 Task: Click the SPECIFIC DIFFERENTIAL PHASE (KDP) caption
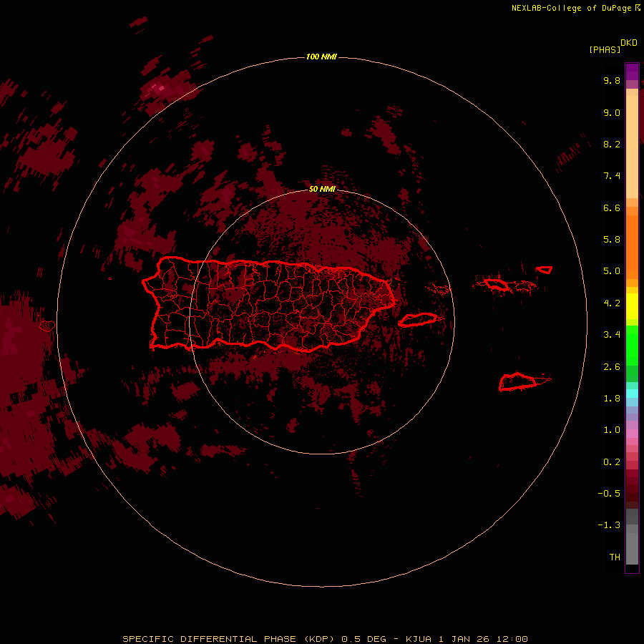point(228,639)
